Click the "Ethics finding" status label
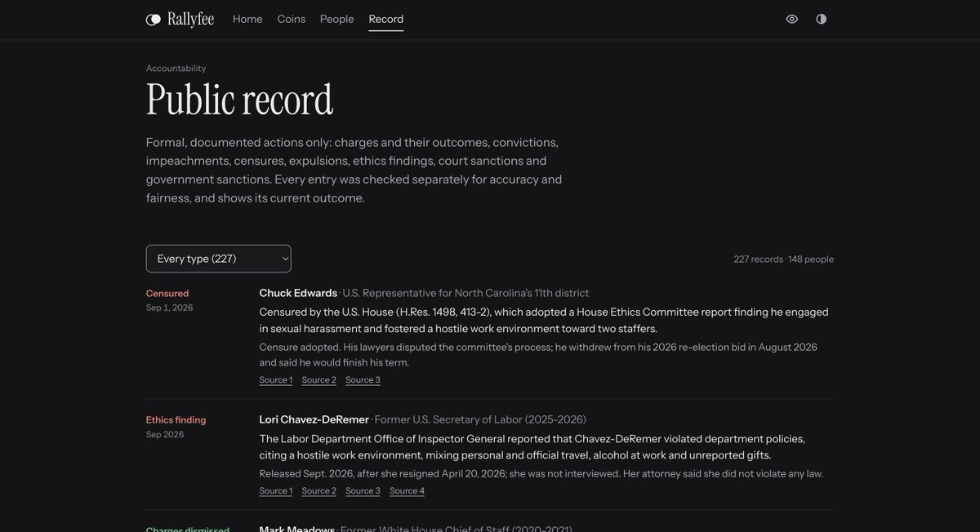 click(176, 420)
